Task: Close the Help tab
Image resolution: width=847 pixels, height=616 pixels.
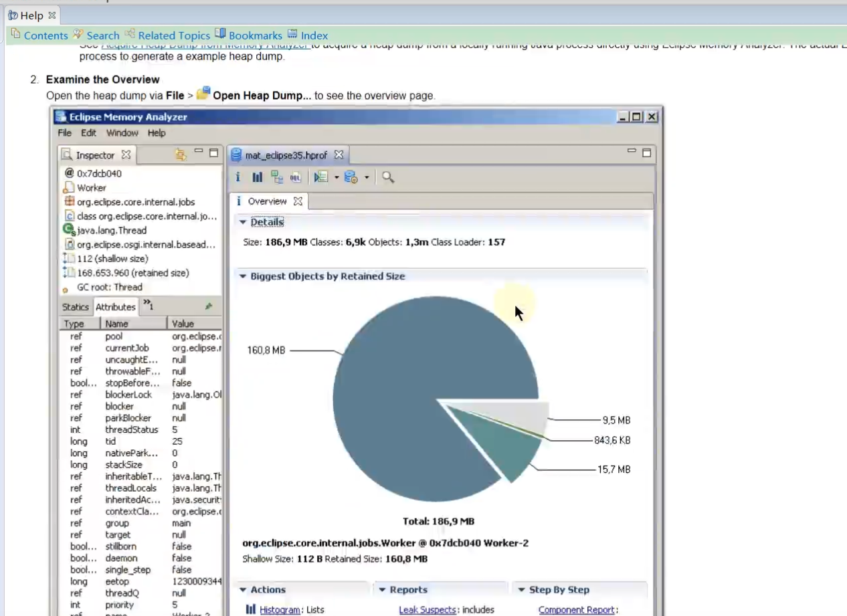Action: (x=52, y=15)
